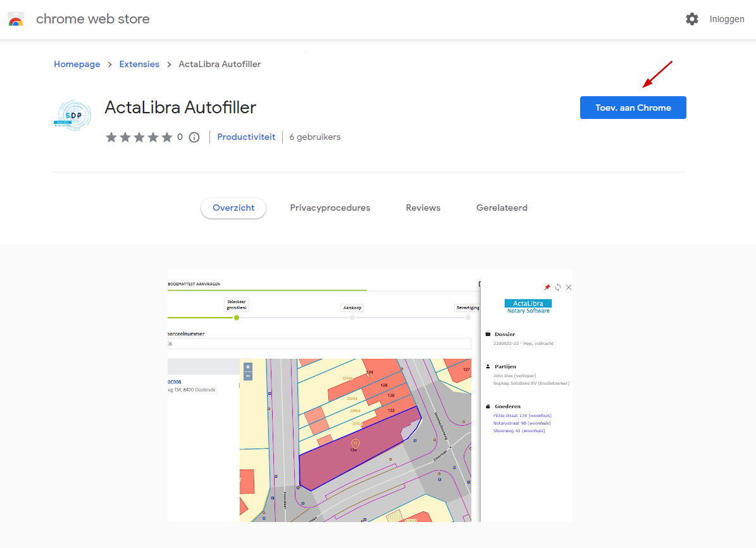Click the ActaLibra Notary Software logo
756x548 pixels.
[x=528, y=306]
